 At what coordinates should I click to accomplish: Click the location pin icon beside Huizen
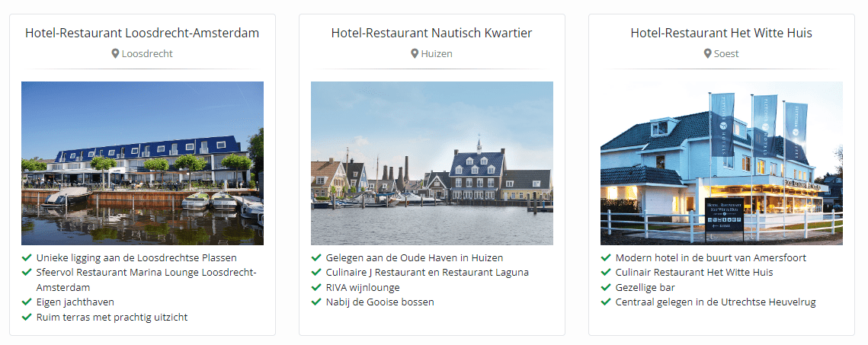click(415, 53)
